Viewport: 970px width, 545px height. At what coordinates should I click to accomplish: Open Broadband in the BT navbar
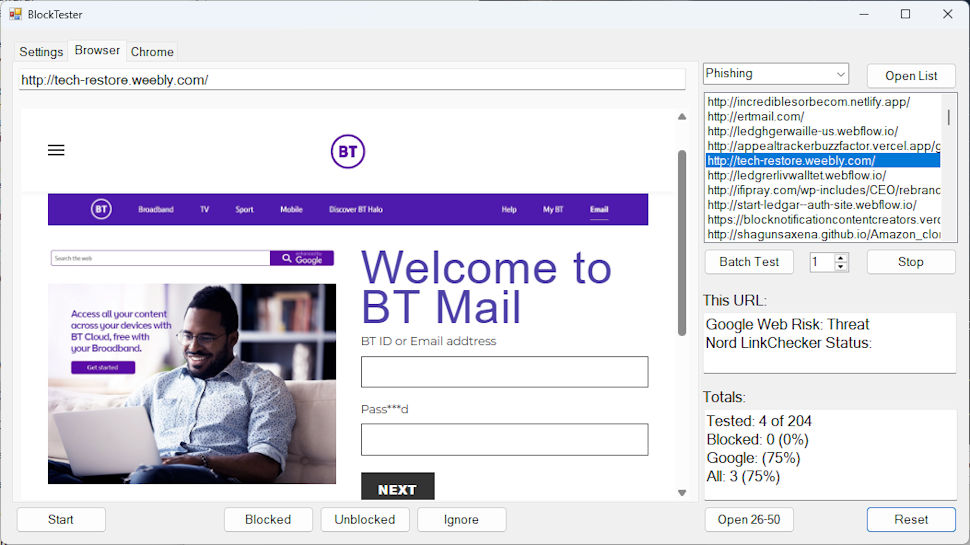click(x=156, y=210)
